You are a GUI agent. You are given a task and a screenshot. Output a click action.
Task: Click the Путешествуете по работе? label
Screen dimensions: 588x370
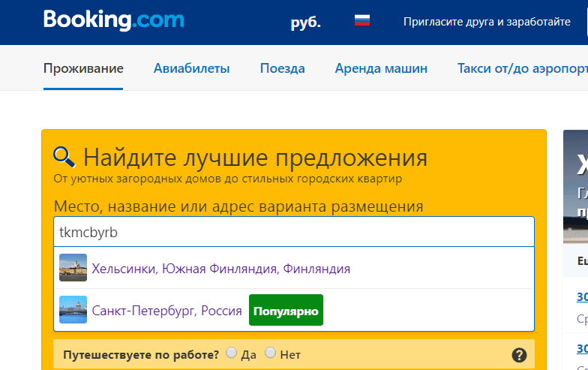click(141, 354)
